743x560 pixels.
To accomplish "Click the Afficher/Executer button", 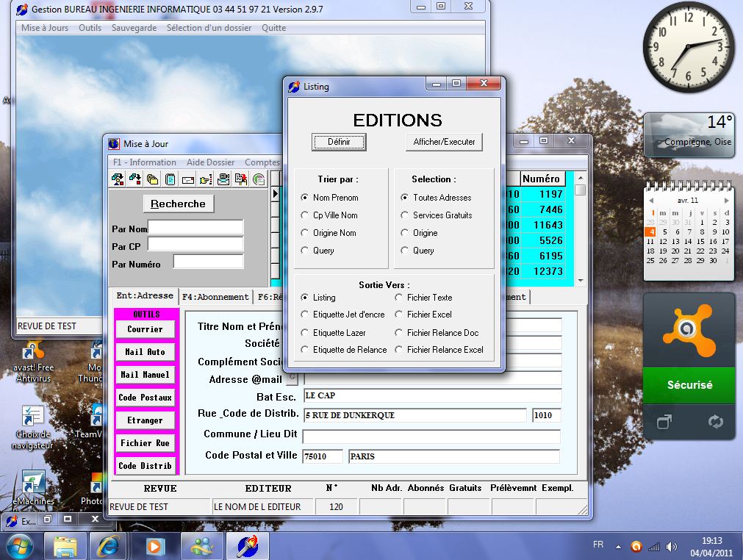I will tap(444, 142).
